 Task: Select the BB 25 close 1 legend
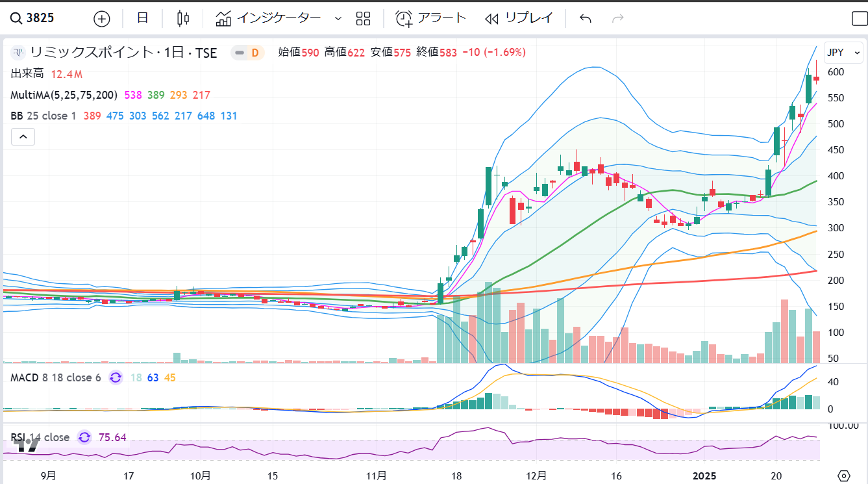[x=43, y=116]
